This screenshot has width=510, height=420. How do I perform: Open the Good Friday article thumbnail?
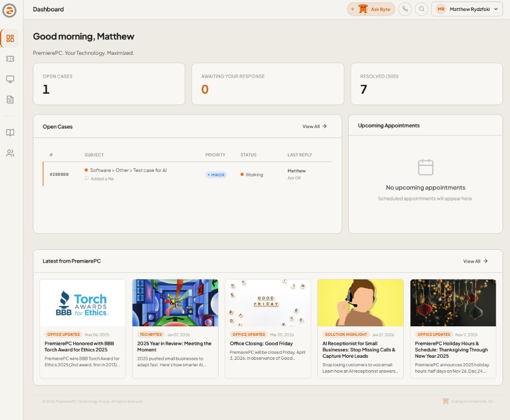click(x=267, y=303)
